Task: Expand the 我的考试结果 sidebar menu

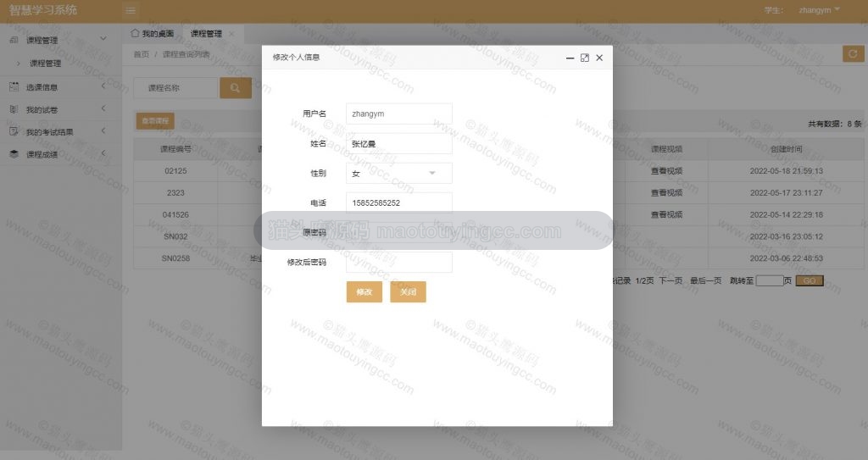Action: pyautogui.click(x=103, y=130)
